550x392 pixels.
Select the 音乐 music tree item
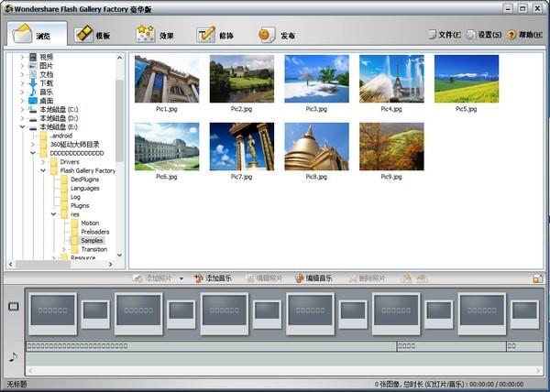tap(47, 92)
